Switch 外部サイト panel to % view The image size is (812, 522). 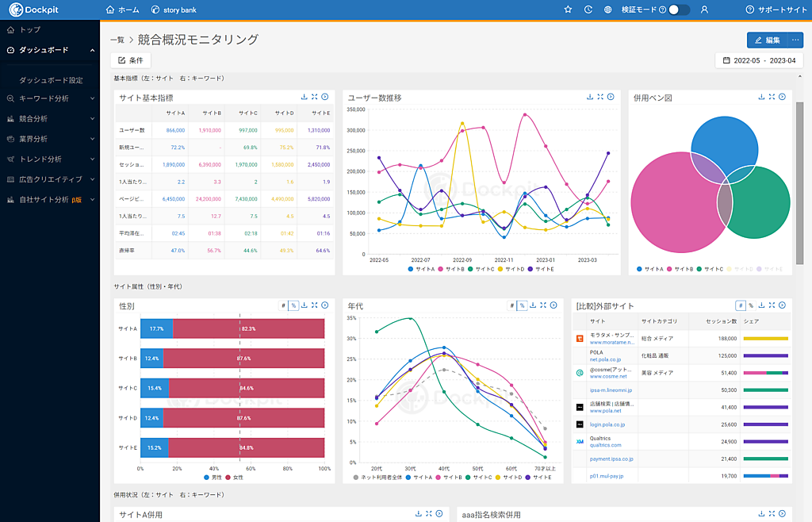click(751, 305)
